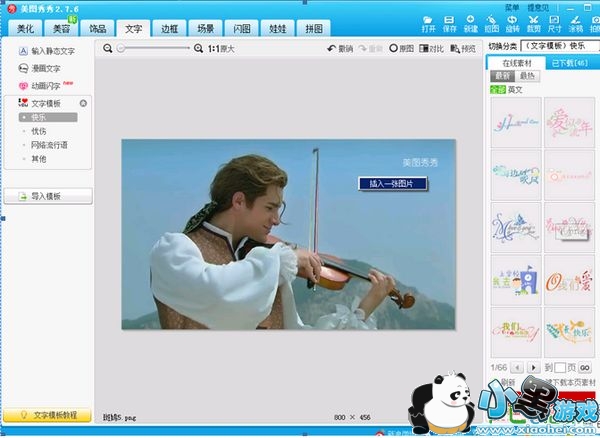The height and width of the screenshot is (438, 600).
Task: Pick the first-row left script template thumbnail
Action: coord(516,122)
